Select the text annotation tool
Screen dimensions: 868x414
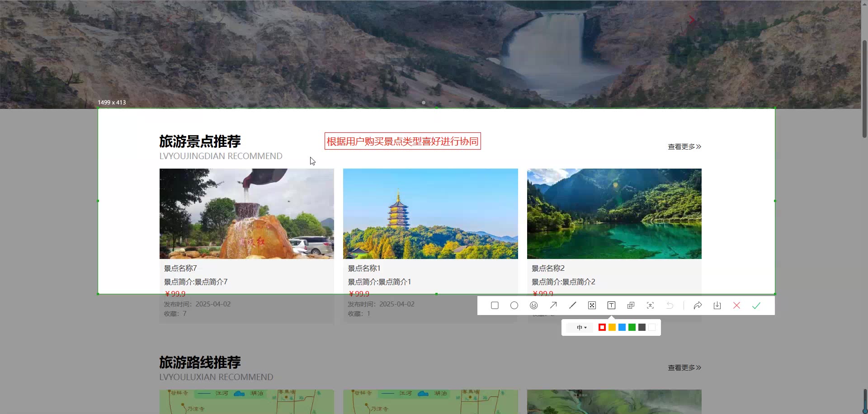[x=611, y=306]
